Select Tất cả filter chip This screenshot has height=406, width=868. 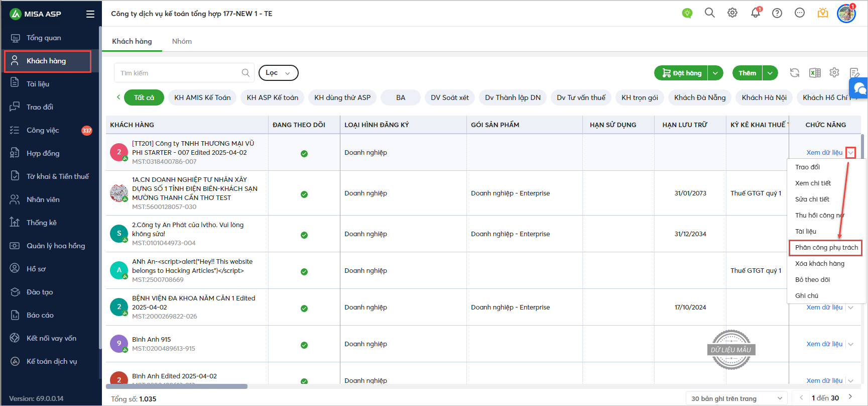[x=144, y=97]
